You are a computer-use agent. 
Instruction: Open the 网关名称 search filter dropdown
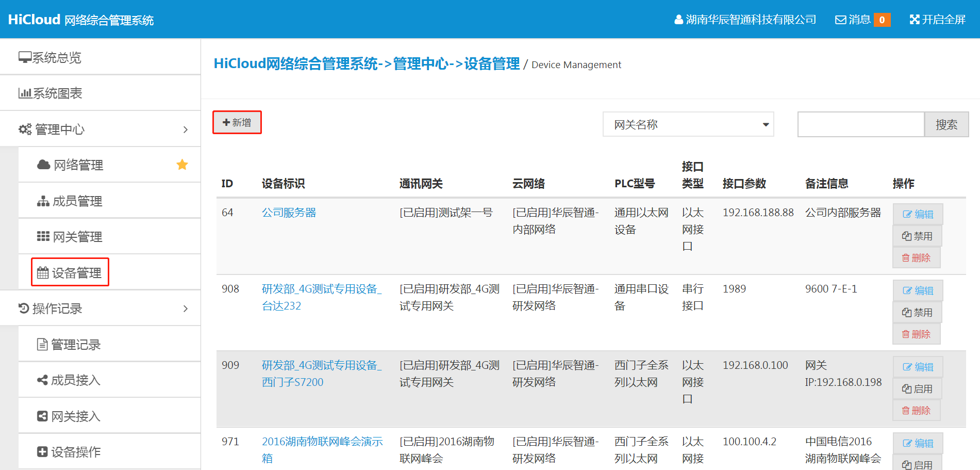click(x=688, y=124)
